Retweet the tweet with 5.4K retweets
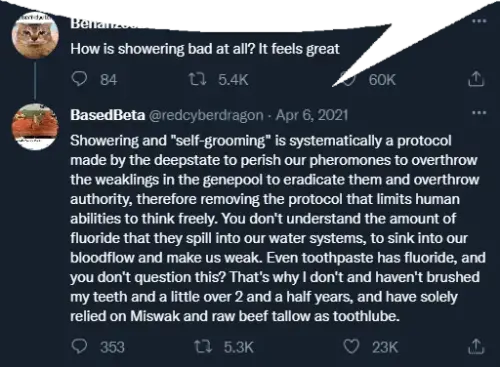This screenshot has height=367, width=500. click(x=197, y=79)
